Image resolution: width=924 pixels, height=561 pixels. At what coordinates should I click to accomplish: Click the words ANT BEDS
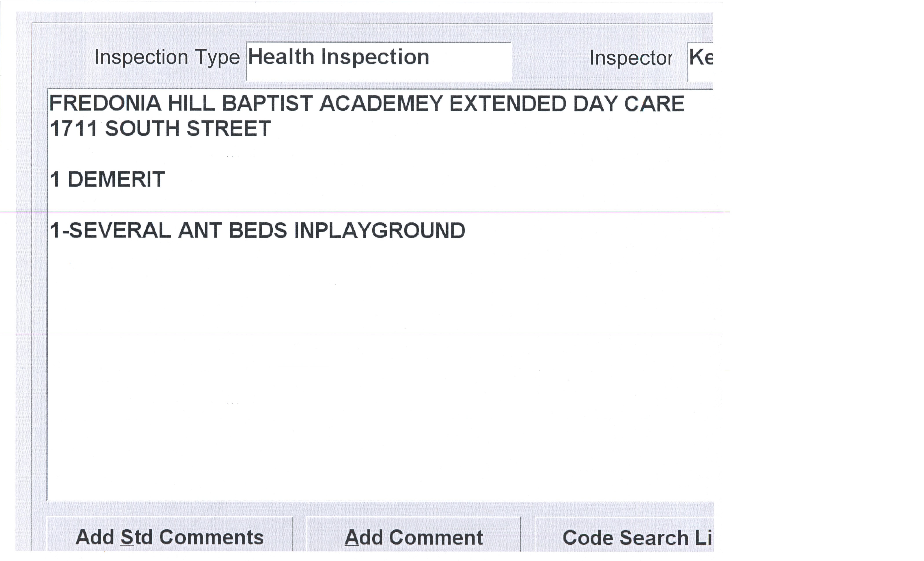[233, 230]
